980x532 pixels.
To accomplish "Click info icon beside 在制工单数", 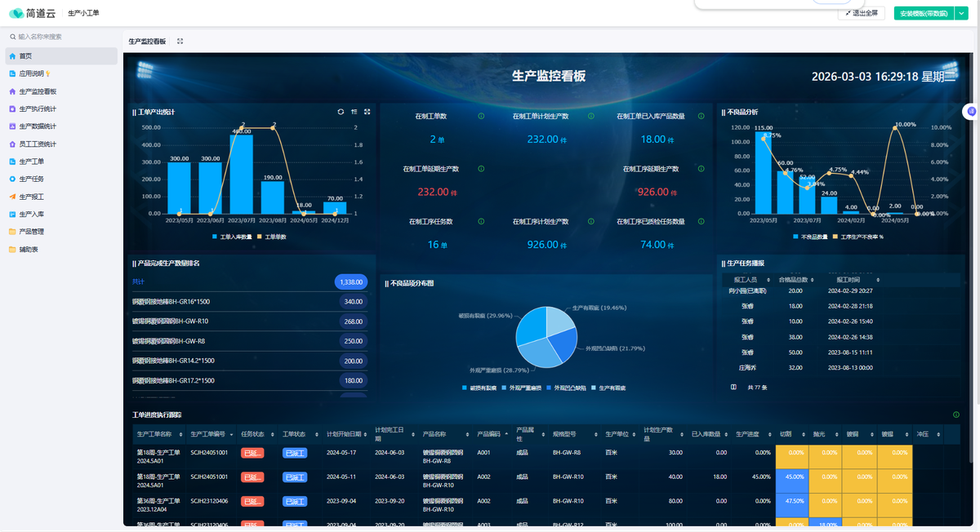I will pyautogui.click(x=481, y=116).
